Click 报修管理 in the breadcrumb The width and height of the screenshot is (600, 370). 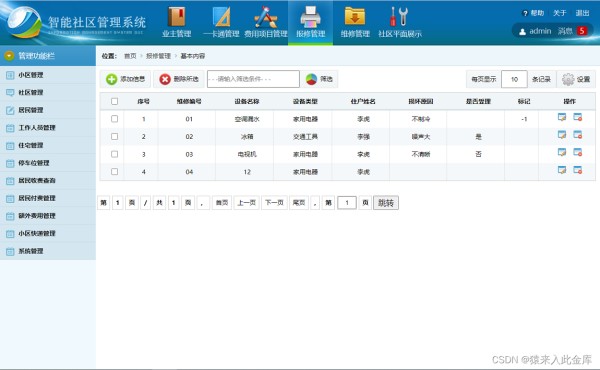click(x=158, y=56)
